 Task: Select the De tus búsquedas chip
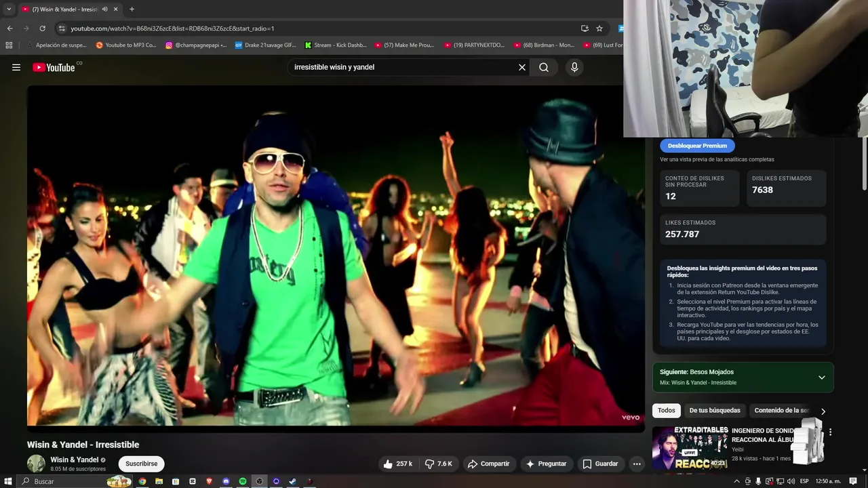point(715,410)
